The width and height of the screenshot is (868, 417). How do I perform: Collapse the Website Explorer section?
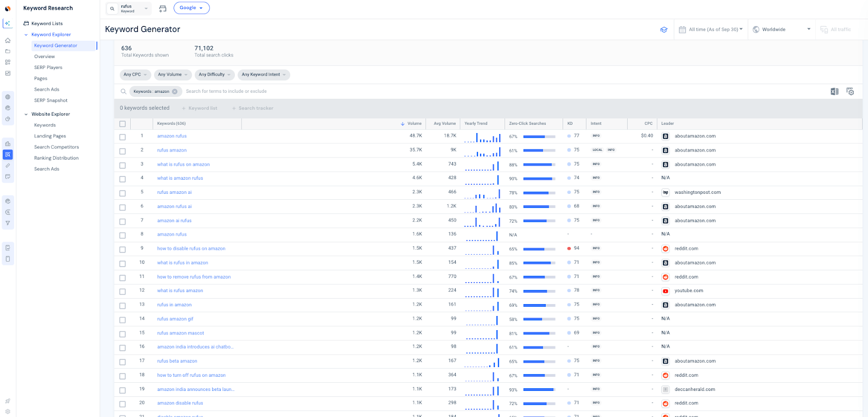pos(26,115)
